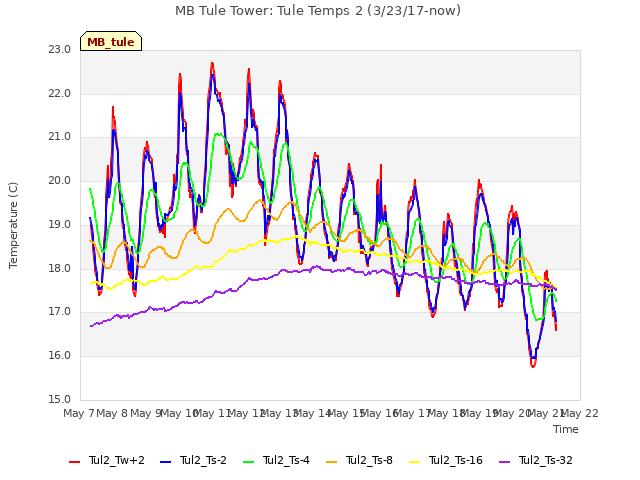
Task: Click the 22.0 y-axis tick label
Action: pyautogui.click(x=59, y=93)
